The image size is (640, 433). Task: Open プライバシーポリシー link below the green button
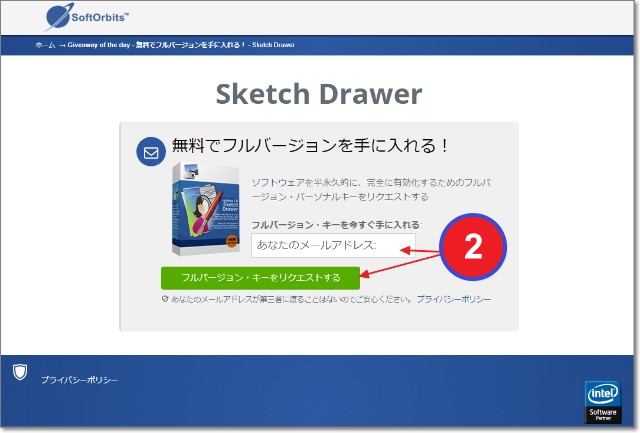click(x=455, y=299)
